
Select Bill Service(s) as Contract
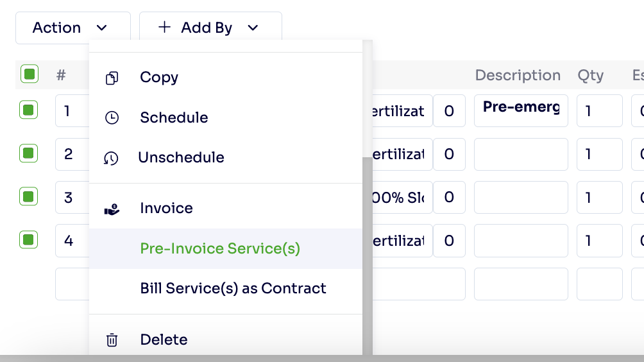(x=233, y=288)
